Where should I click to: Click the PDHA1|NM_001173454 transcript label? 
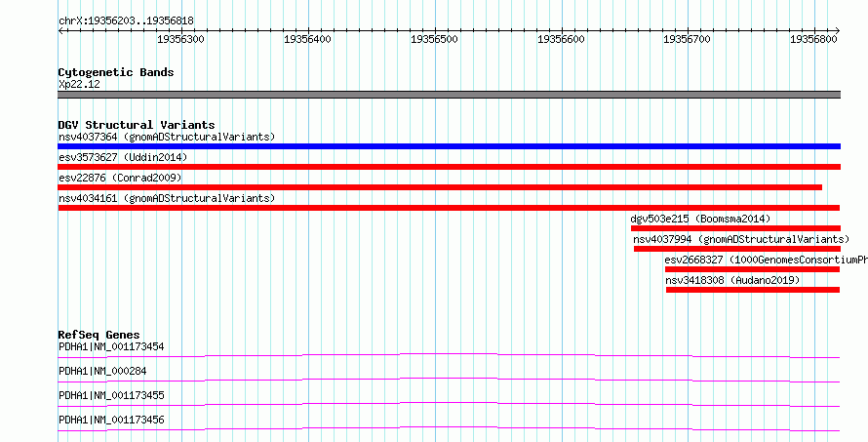click(x=111, y=347)
